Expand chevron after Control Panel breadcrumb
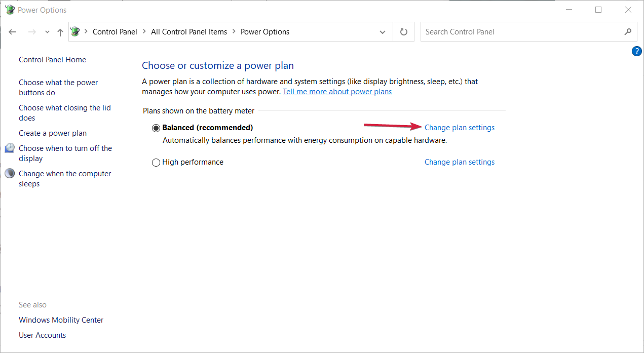The width and height of the screenshot is (644, 353). click(x=144, y=32)
